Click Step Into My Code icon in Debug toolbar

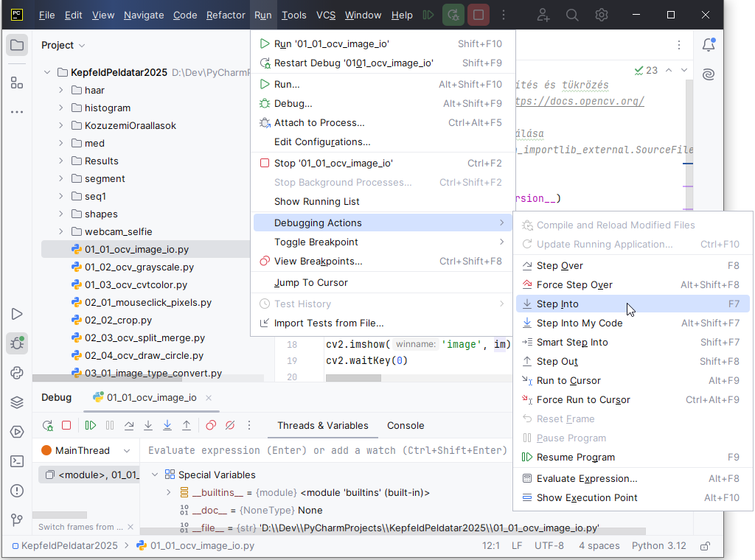[167, 425]
